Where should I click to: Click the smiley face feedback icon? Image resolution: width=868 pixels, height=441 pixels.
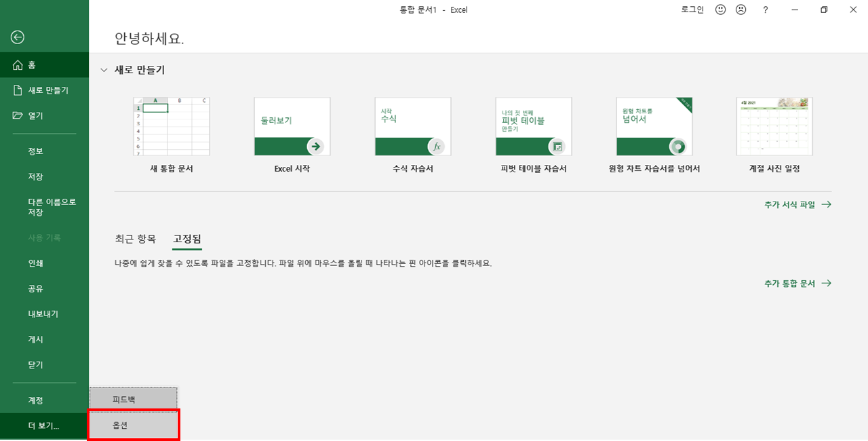click(x=721, y=9)
